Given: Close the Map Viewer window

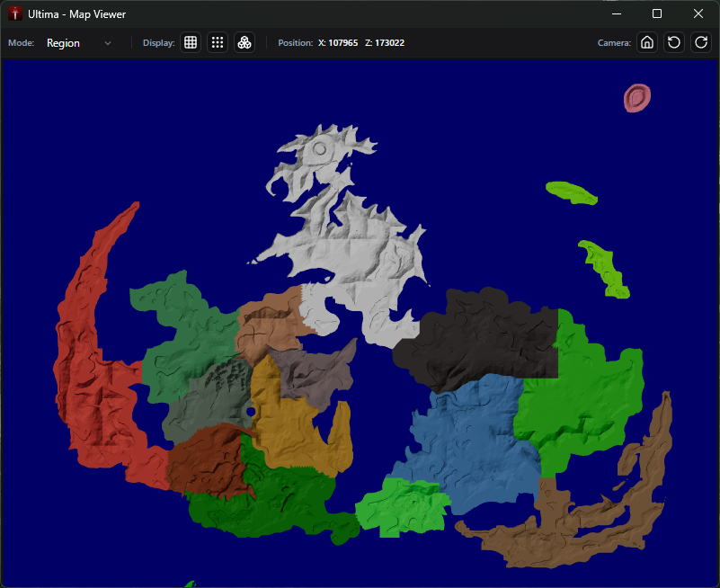Looking at the screenshot, I should [x=698, y=13].
